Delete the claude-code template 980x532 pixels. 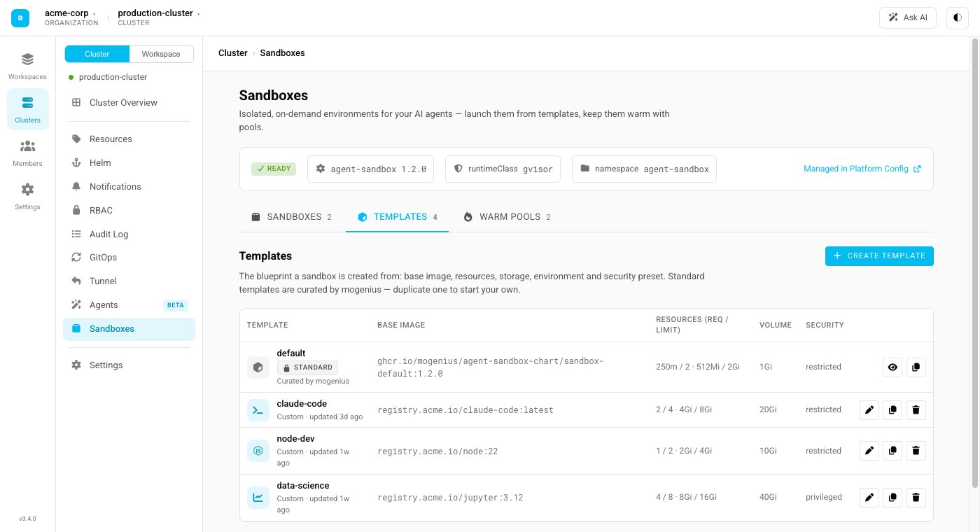coord(916,410)
